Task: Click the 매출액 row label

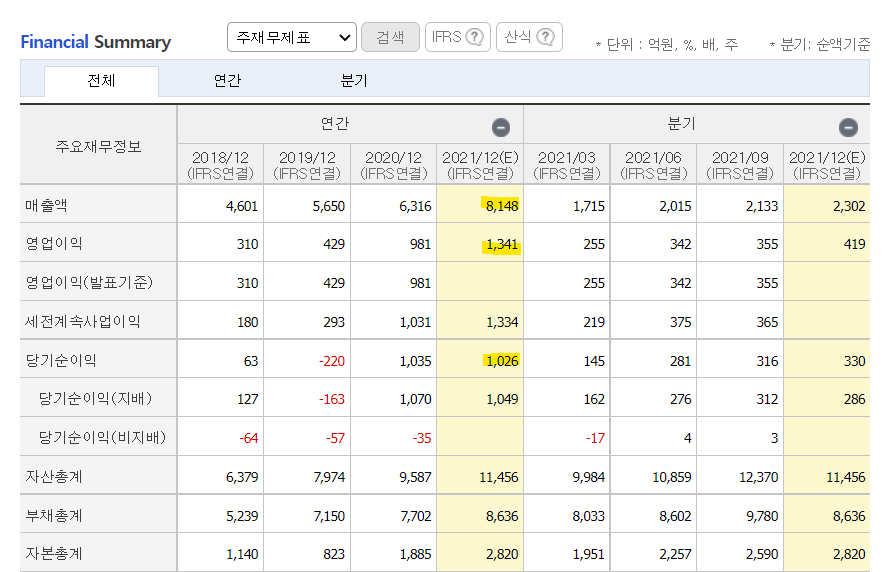Action: [46, 205]
